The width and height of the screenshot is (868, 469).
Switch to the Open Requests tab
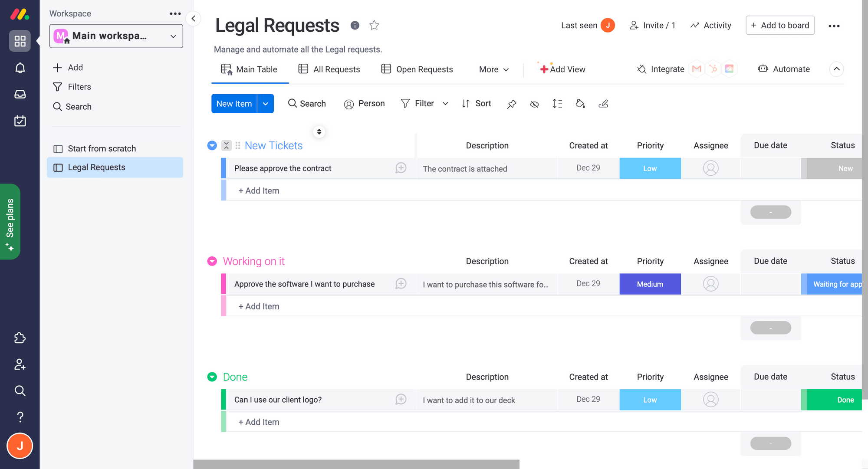click(424, 69)
